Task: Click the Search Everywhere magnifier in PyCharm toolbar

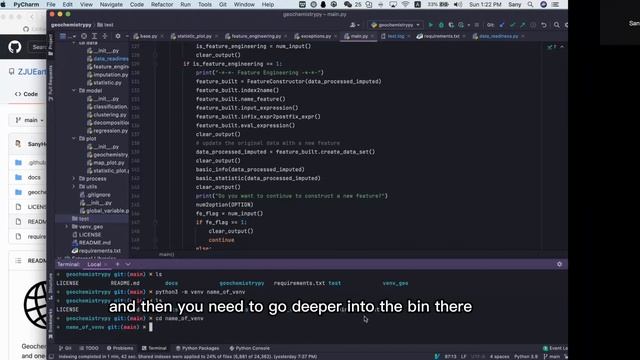Action: [556, 25]
